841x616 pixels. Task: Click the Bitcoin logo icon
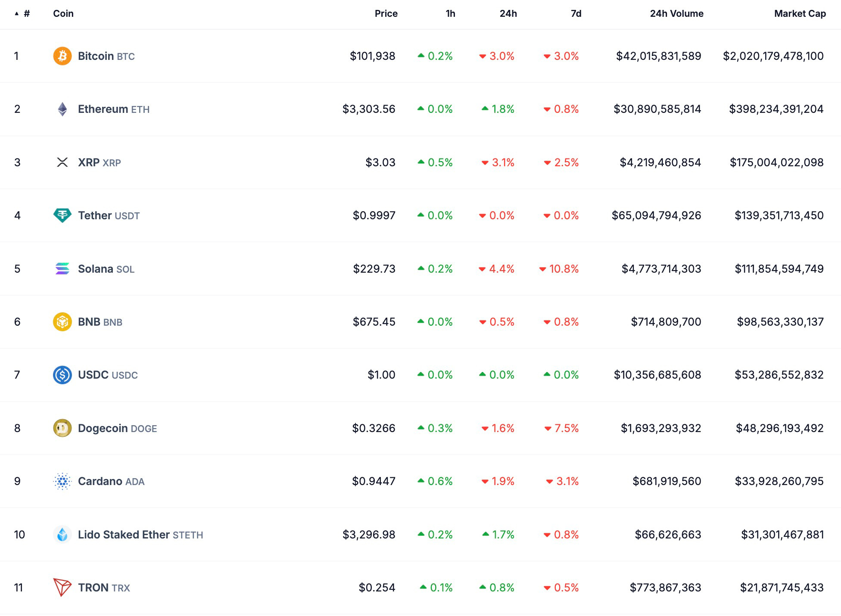click(x=62, y=56)
